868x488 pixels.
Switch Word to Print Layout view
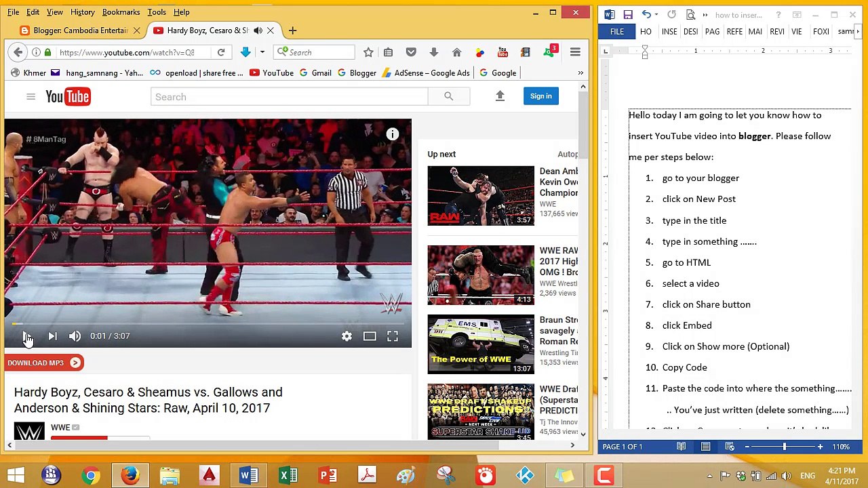pos(705,447)
